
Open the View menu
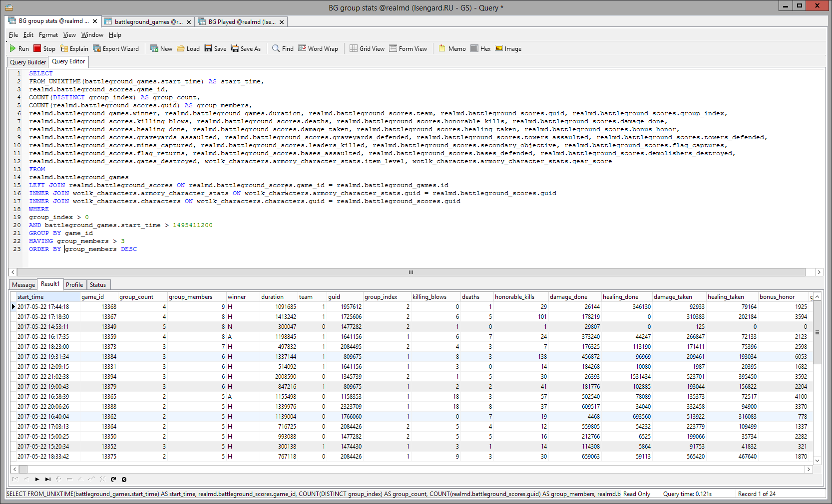click(69, 35)
